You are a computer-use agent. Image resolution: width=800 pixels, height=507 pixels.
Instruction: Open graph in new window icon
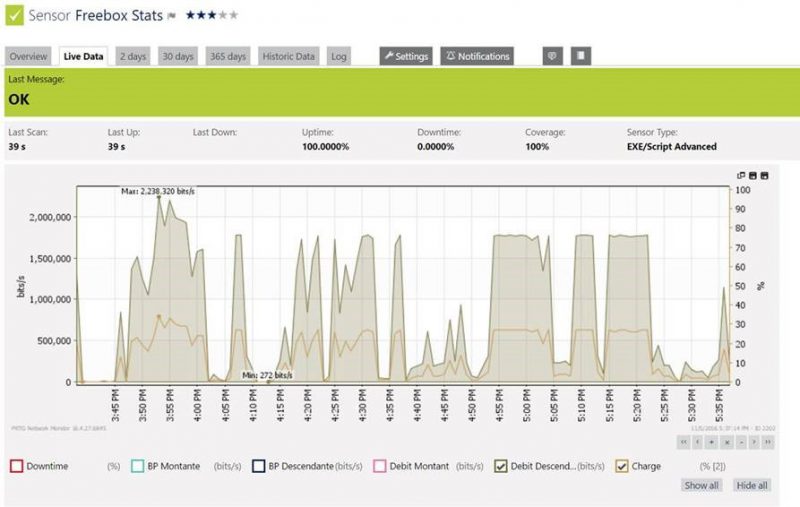click(741, 175)
